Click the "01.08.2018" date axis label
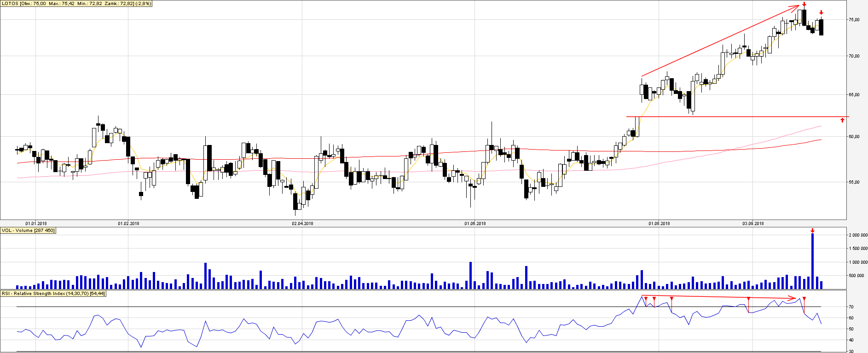 point(659,224)
